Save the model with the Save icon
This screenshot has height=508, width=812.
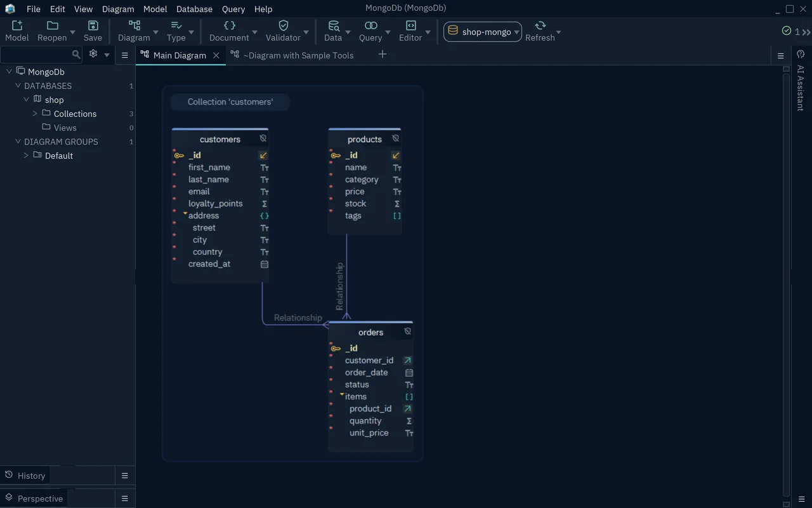tap(93, 25)
